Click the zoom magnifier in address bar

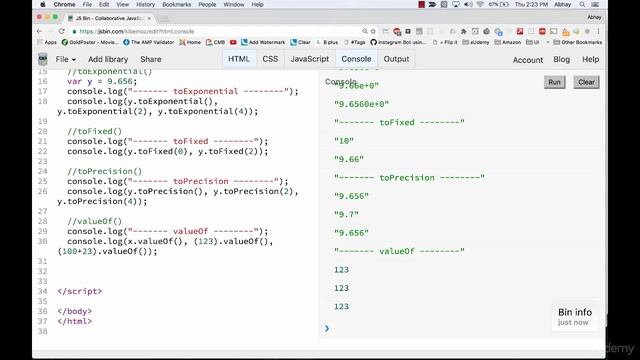click(364, 31)
